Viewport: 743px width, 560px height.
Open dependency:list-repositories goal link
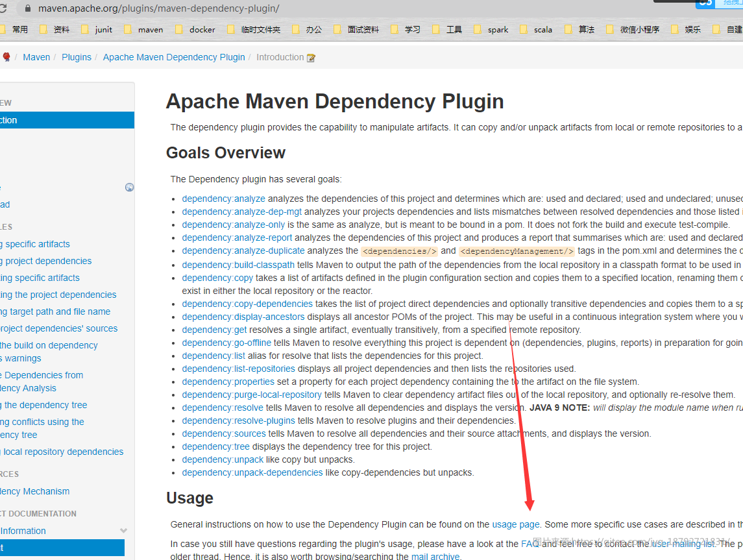(x=238, y=369)
